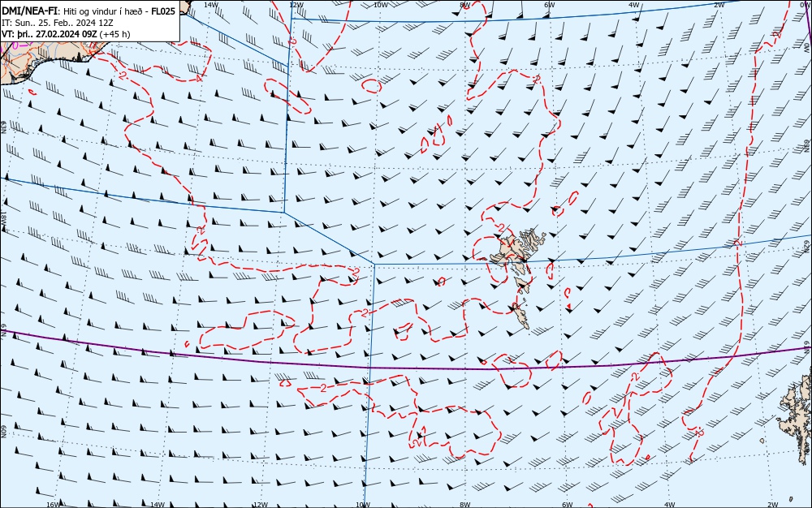
Task: Click the 'IT: Sun.. 25. Feb.. 2024 12Z' line
Action: [x=58, y=23]
